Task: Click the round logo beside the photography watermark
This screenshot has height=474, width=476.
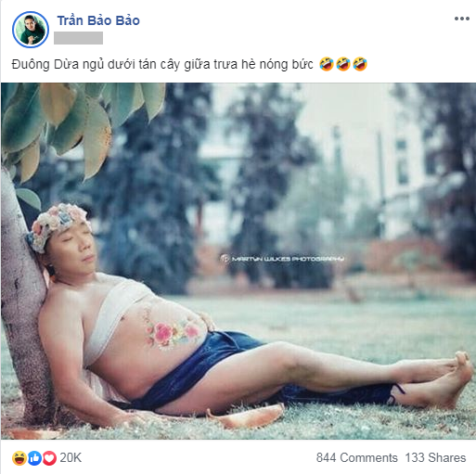Action: (x=225, y=259)
